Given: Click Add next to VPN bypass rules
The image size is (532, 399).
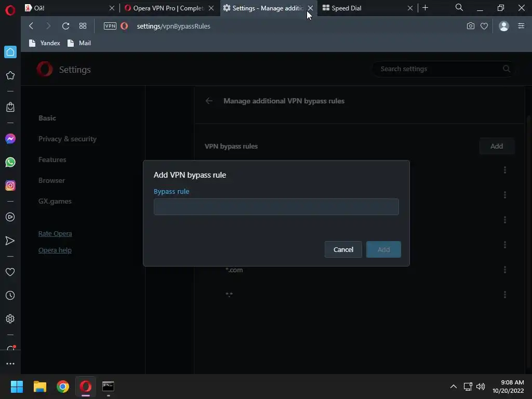Looking at the screenshot, I should click(x=497, y=146).
